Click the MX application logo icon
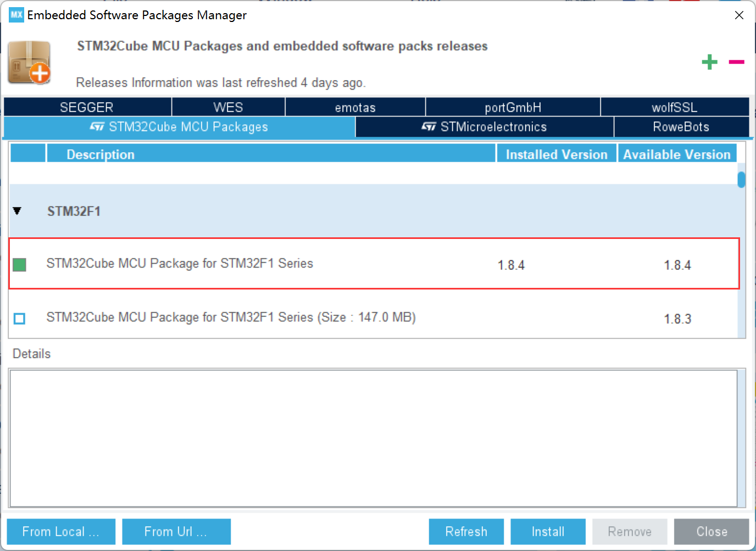This screenshot has height=551, width=756. (16, 15)
